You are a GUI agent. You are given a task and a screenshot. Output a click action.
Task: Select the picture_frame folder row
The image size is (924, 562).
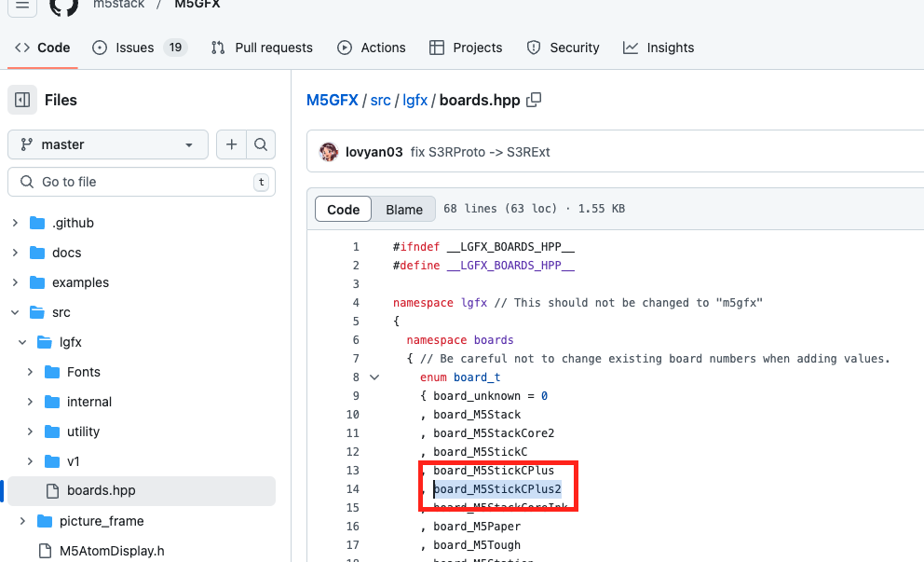tap(142, 521)
